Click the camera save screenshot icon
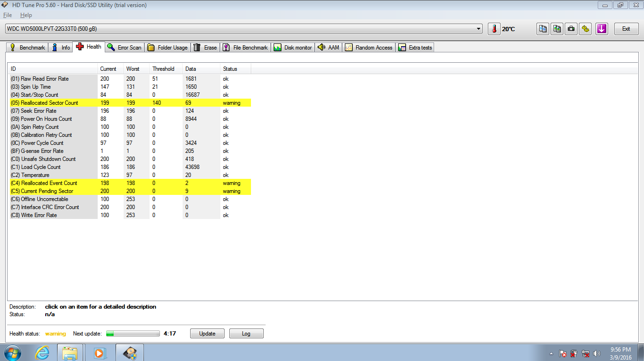 click(571, 29)
